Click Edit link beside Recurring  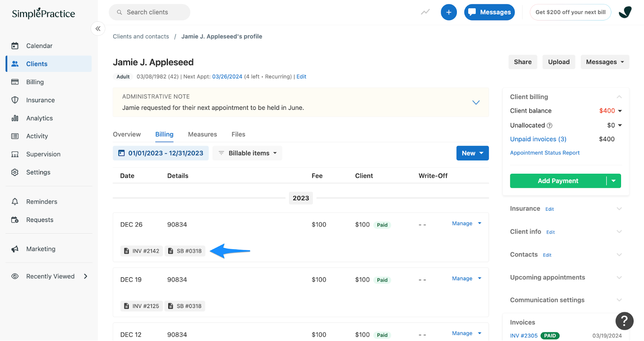[x=301, y=77]
